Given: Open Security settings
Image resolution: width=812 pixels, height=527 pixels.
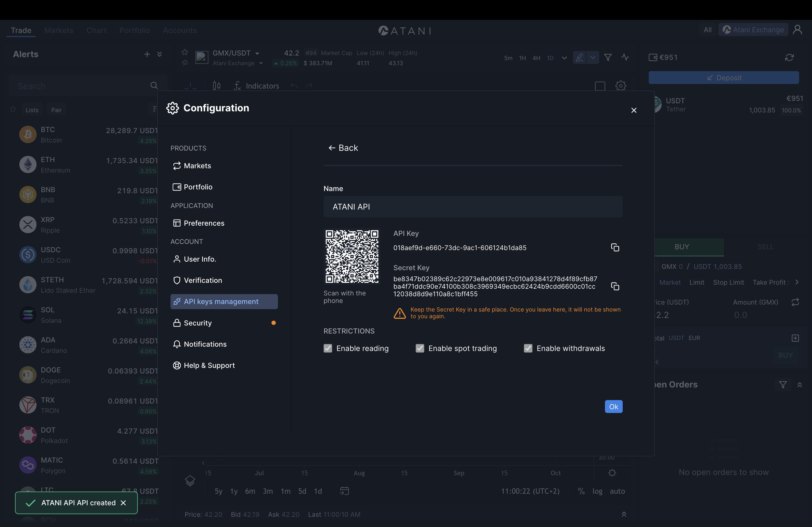Looking at the screenshot, I should tap(224, 323).
